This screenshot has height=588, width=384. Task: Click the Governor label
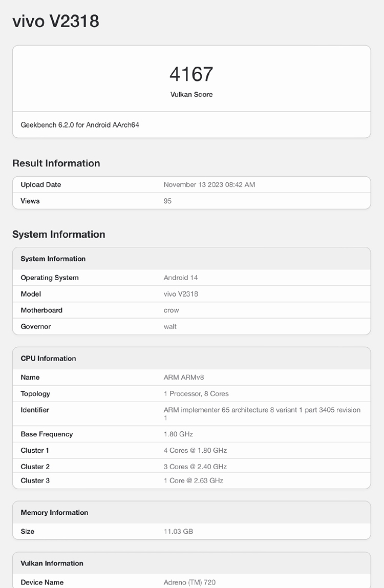point(36,327)
